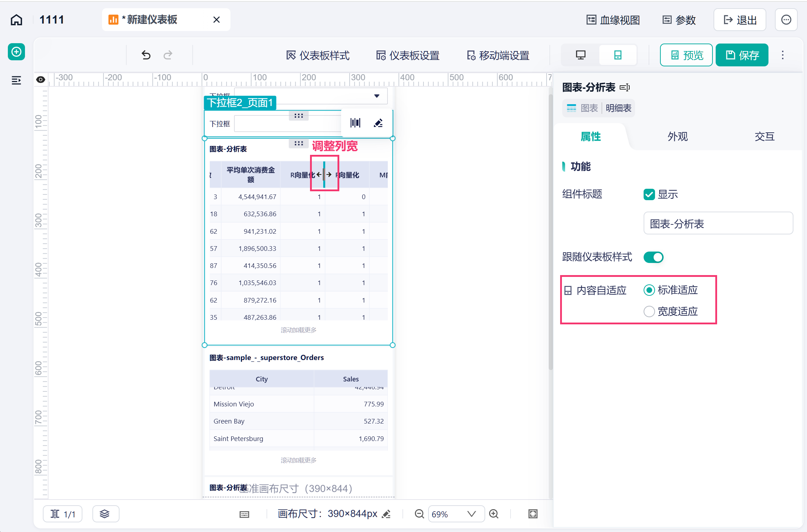The width and height of the screenshot is (807, 532).
Task: Open the layers panel icon
Action: click(x=105, y=514)
